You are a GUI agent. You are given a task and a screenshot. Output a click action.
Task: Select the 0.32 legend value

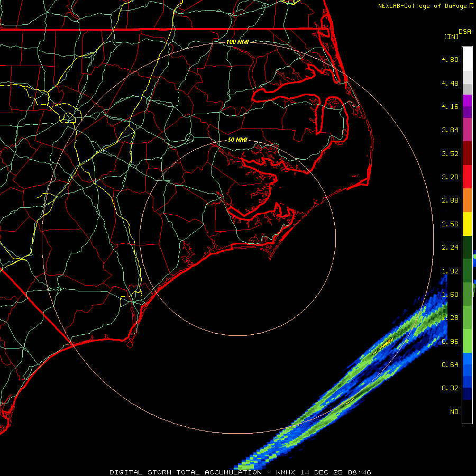pyautogui.click(x=450, y=388)
